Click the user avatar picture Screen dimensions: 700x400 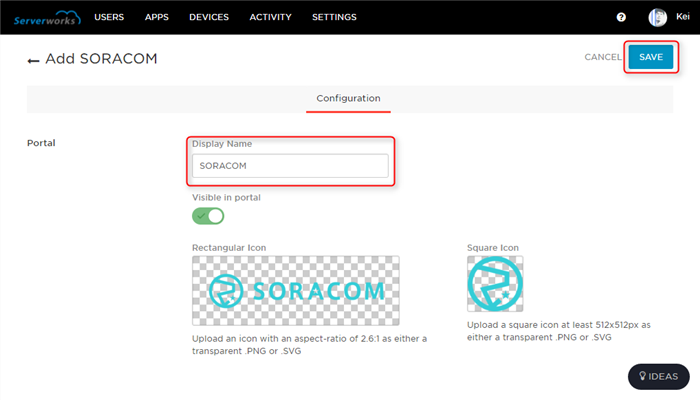click(658, 17)
